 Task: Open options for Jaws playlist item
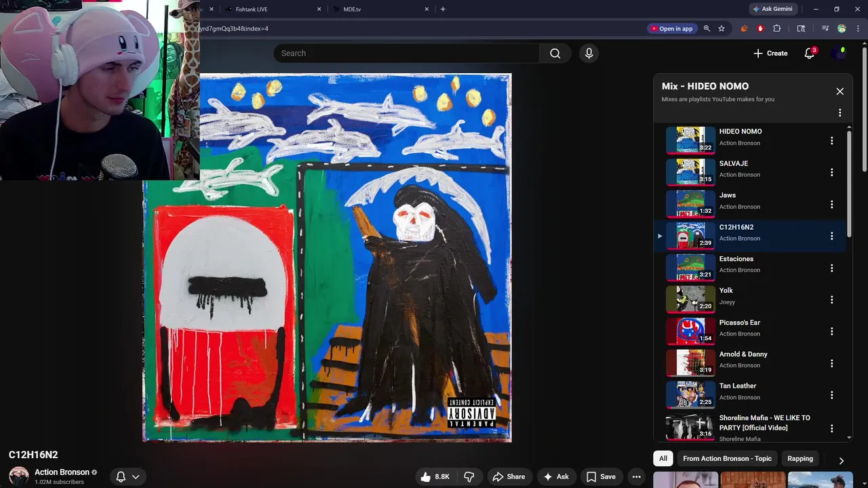(831, 205)
